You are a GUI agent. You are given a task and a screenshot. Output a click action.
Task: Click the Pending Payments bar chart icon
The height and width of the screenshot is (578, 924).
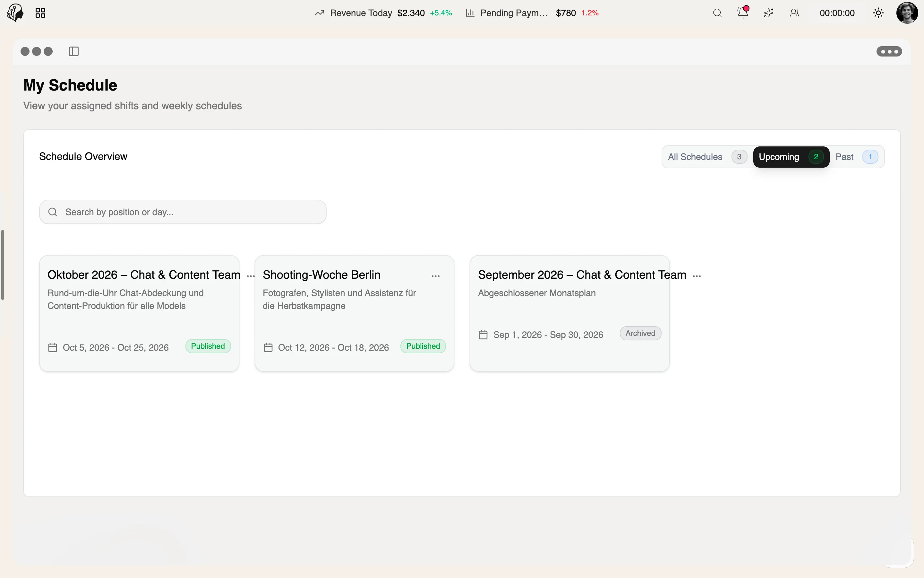click(470, 13)
